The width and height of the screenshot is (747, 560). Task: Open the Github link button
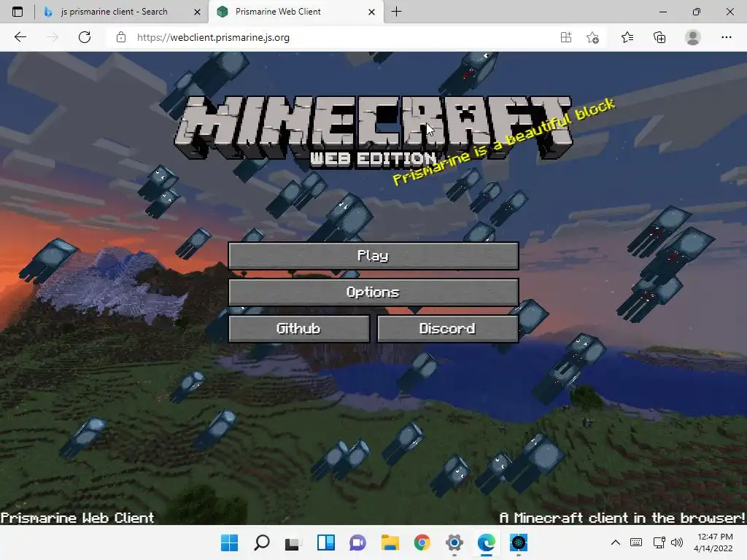298,329
